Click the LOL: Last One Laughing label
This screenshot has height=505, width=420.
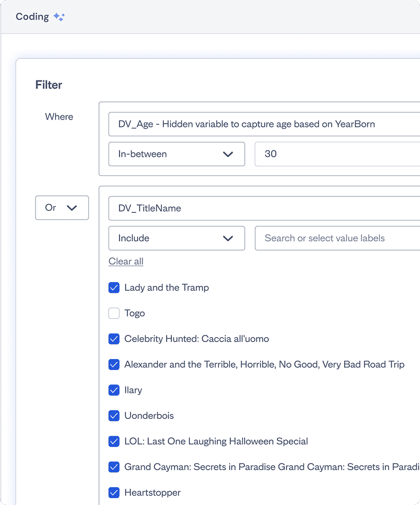click(x=216, y=441)
